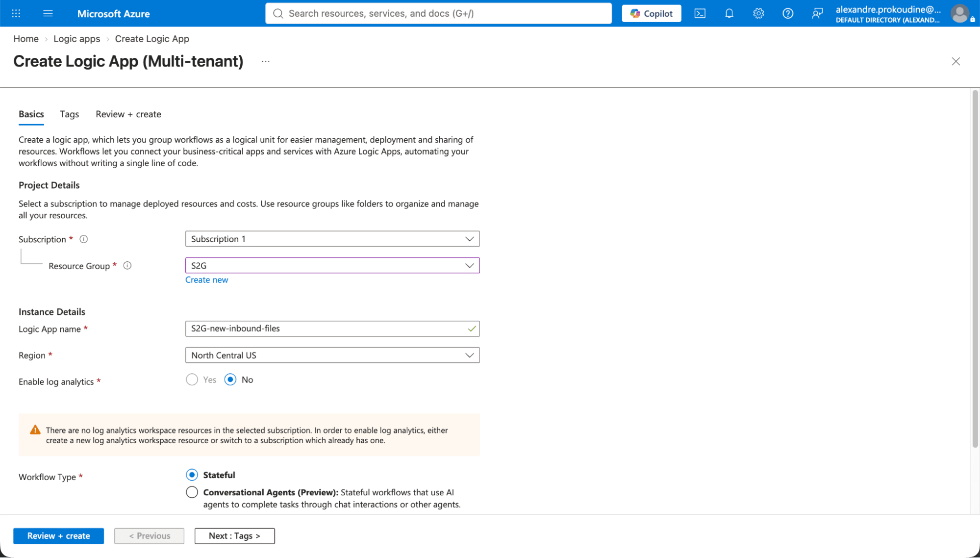Go to Logic apps breadcrumb
Image resolution: width=980 pixels, height=558 pixels.
click(x=76, y=39)
